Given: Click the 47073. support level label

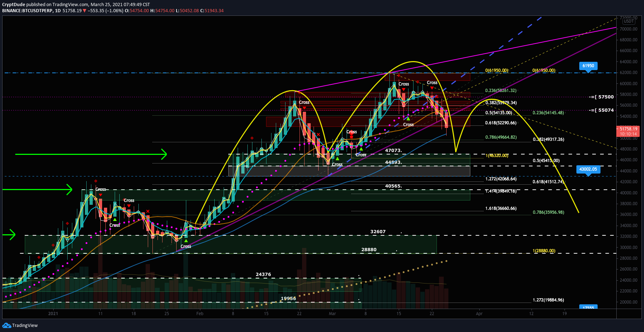Looking at the screenshot, I should 393,151.
